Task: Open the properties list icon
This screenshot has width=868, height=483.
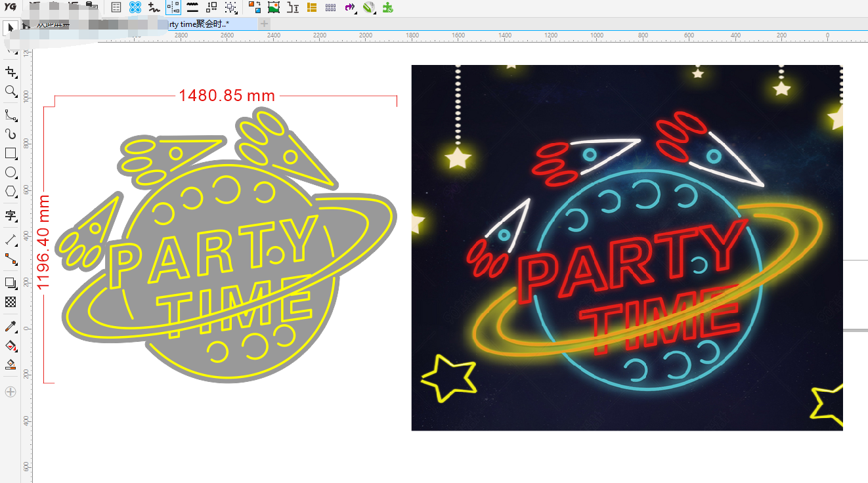Action: (116, 7)
